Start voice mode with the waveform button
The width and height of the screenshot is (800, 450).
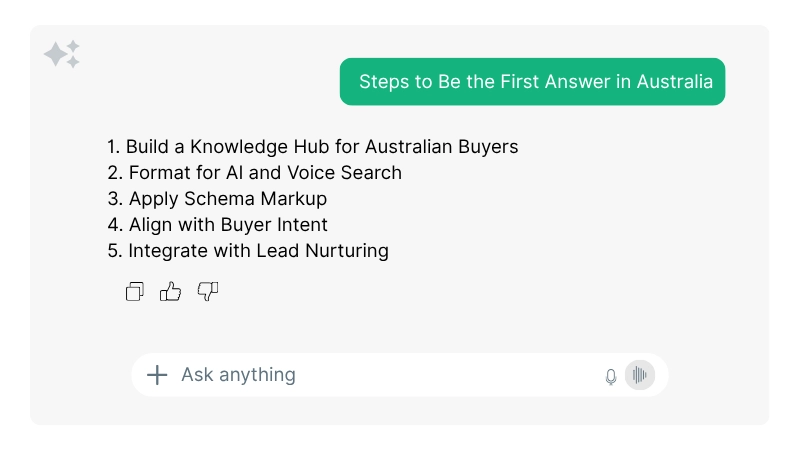coord(640,375)
